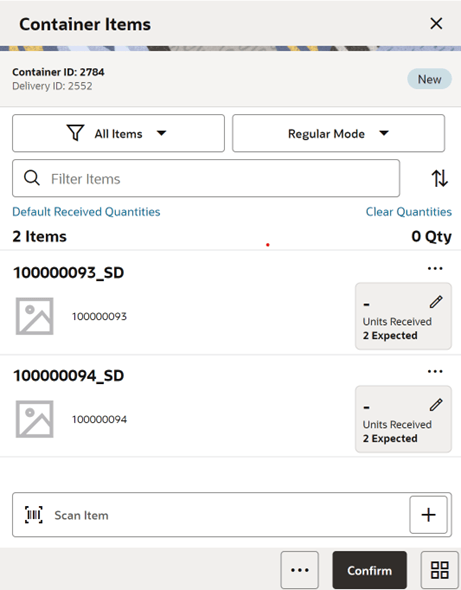Close the Container Items panel
This screenshot has height=590, width=461.
pos(436,24)
